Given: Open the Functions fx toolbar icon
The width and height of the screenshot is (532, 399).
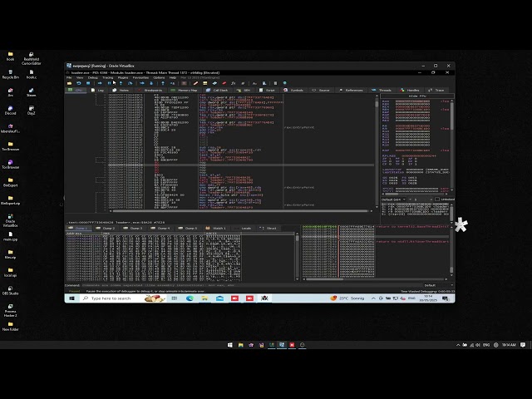Looking at the screenshot, I should 233,83.
